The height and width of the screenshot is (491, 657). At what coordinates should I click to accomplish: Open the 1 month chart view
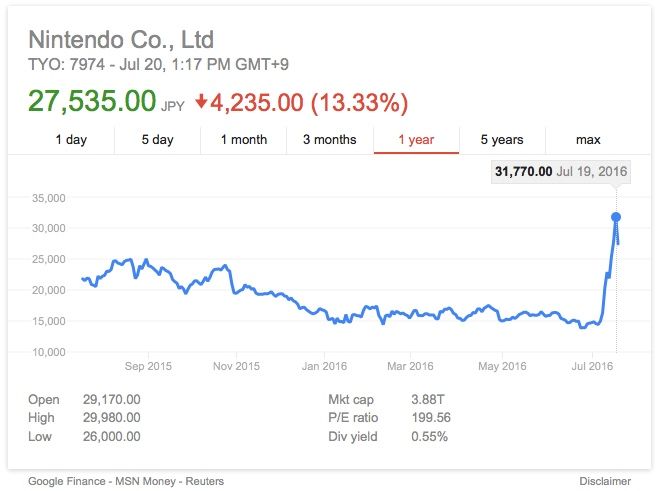point(244,140)
